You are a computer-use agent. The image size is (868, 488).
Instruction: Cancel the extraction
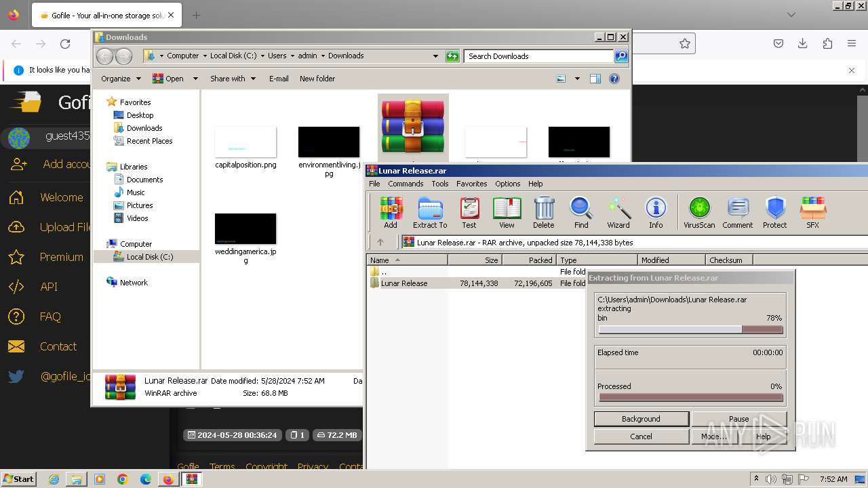641,436
